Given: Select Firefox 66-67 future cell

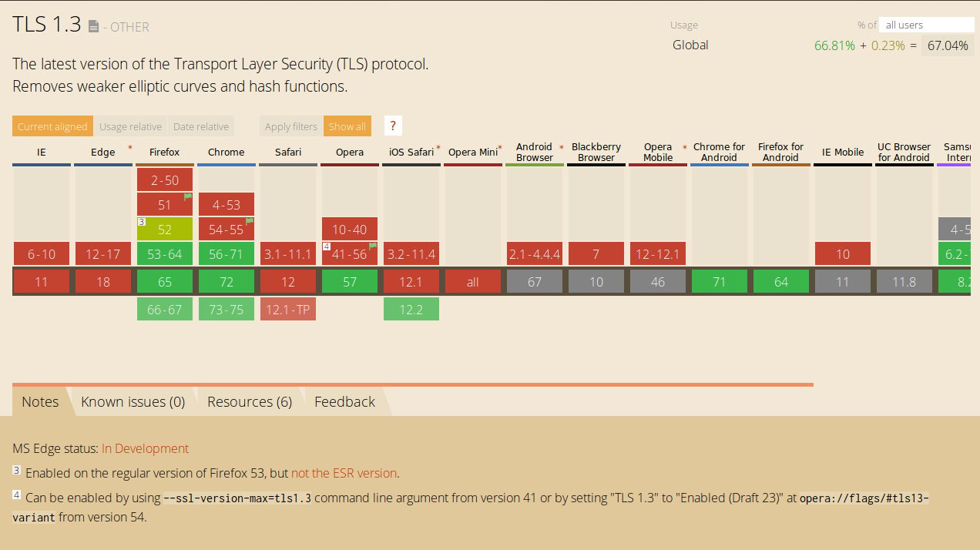Looking at the screenshot, I should (165, 309).
